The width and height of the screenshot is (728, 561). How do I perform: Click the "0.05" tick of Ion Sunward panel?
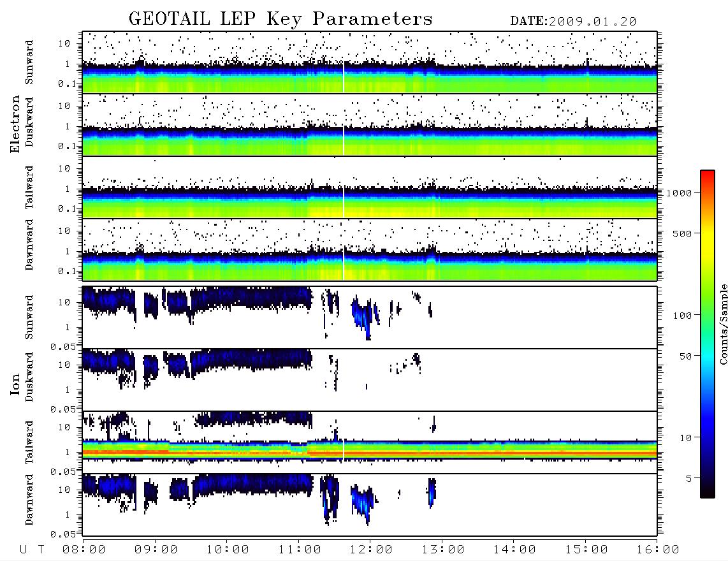[x=63, y=346]
